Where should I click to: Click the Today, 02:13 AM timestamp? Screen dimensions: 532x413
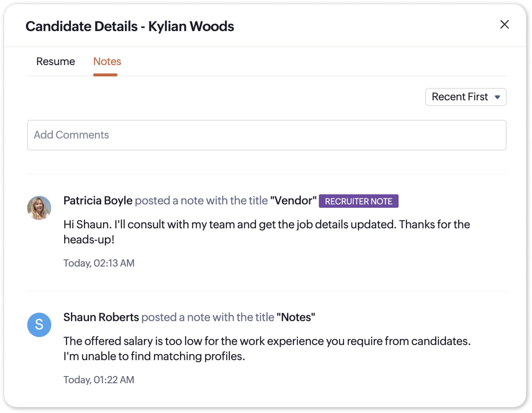click(99, 263)
